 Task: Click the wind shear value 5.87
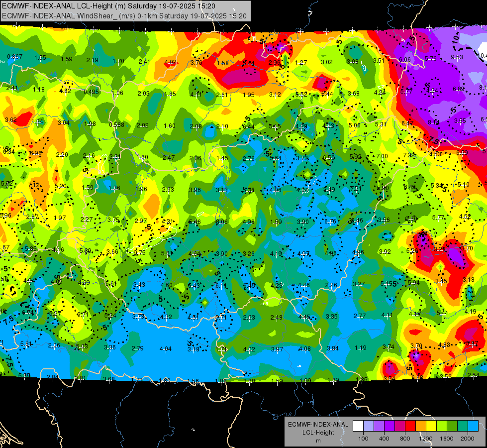(x=472, y=343)
